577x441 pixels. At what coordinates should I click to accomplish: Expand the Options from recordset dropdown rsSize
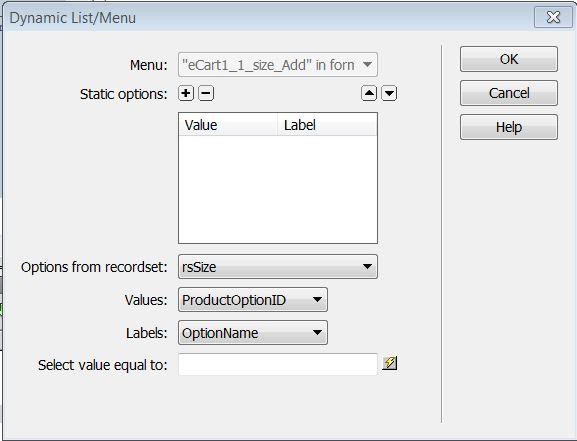tap(278, 267)
